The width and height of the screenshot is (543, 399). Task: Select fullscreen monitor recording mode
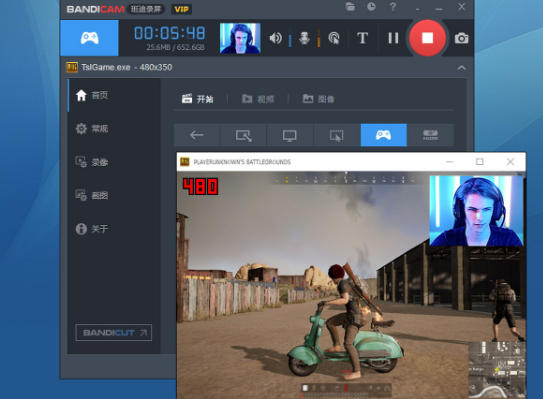coord(290,135)
